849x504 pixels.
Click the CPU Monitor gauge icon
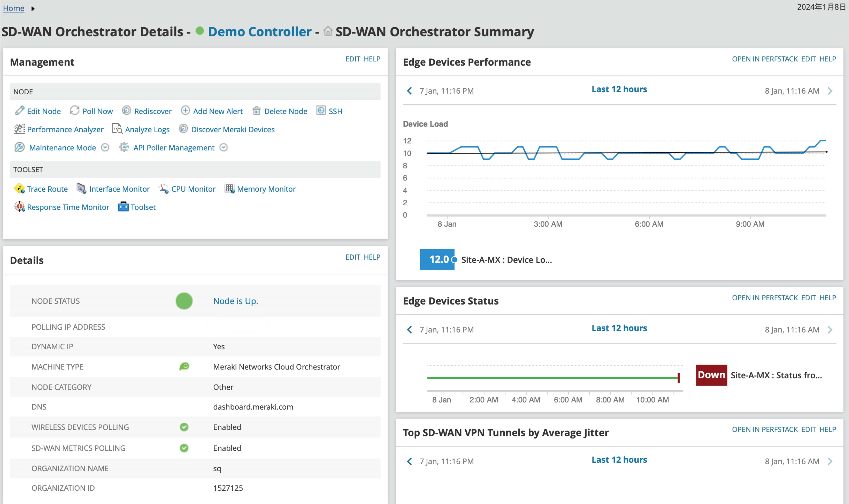[164, 188]
